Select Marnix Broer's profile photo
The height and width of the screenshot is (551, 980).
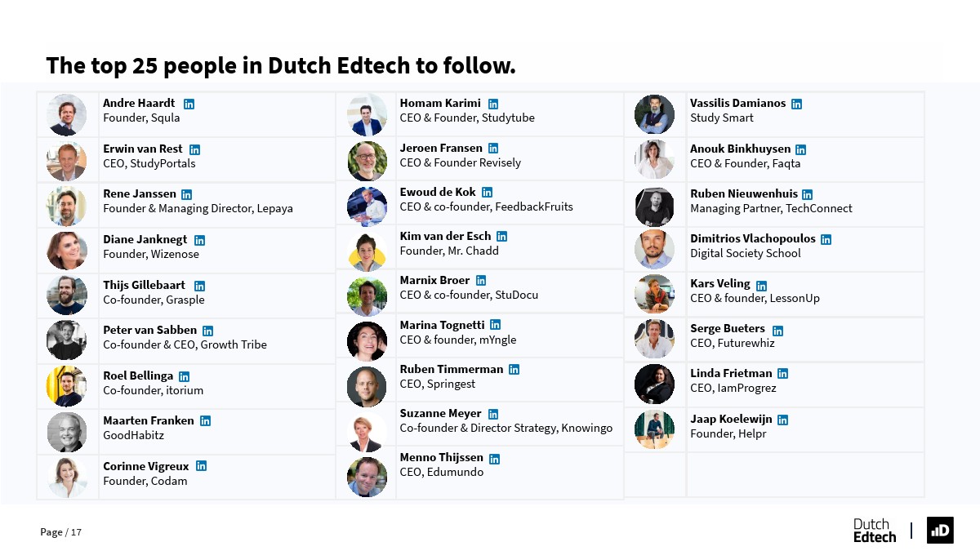tap(367, 296)
